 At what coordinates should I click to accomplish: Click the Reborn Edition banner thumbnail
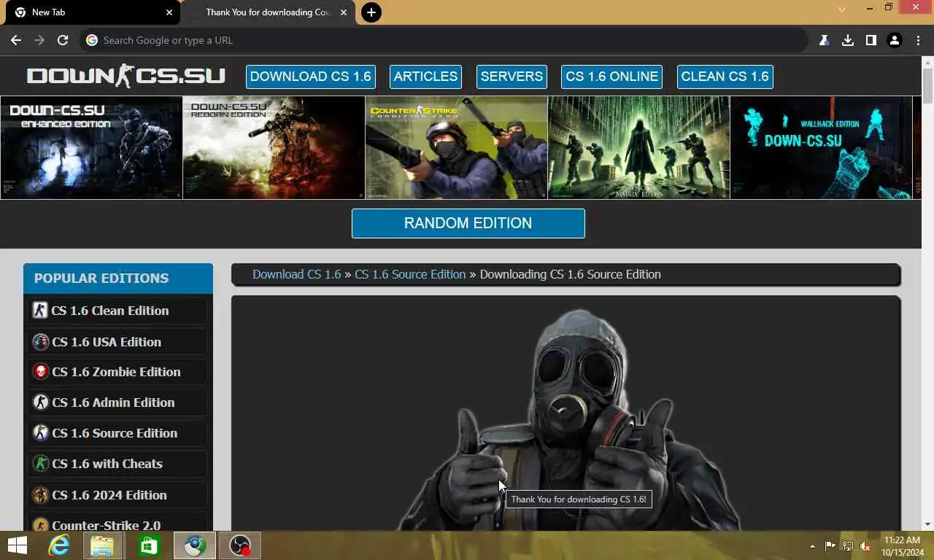click(x=274, y=147)
